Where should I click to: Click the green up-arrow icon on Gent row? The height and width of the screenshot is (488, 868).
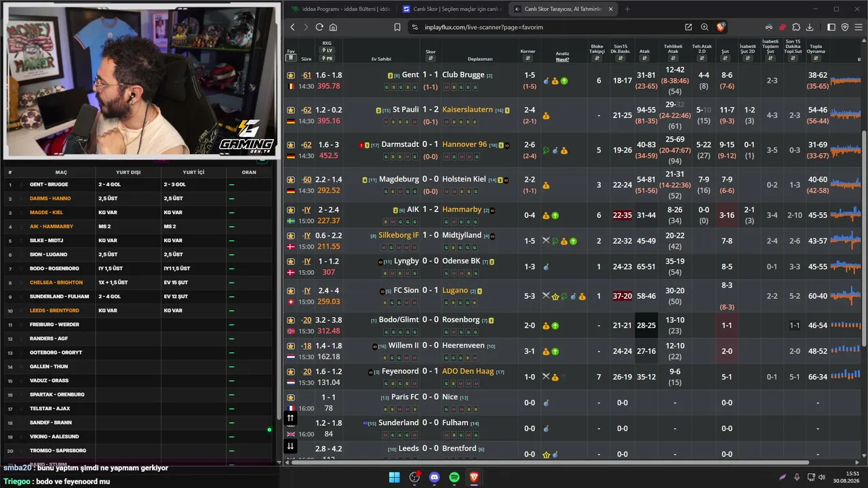(564, 81)
